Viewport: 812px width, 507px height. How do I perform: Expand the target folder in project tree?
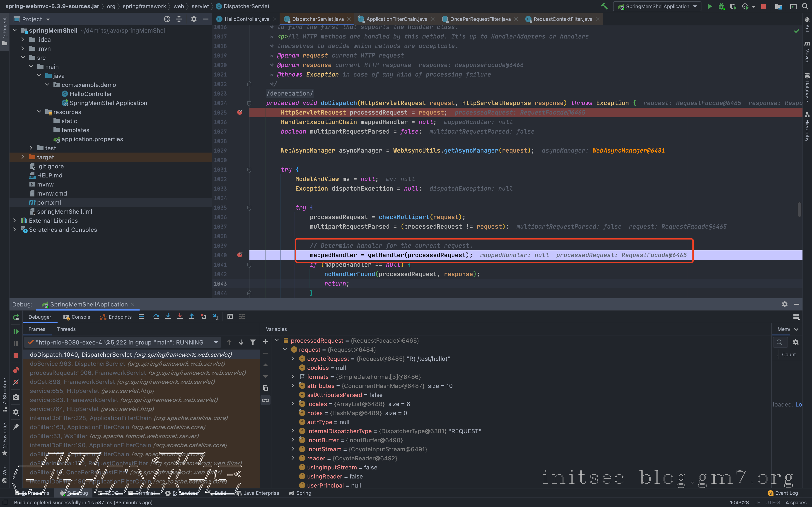22,157
